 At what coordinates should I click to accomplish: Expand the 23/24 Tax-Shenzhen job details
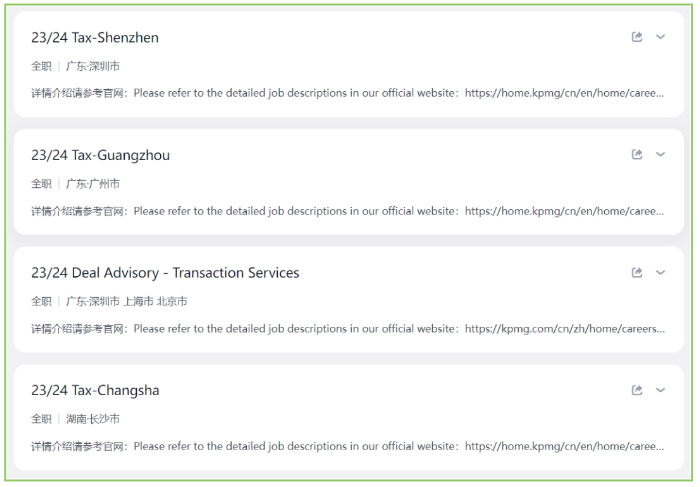[x=660, y=37]
